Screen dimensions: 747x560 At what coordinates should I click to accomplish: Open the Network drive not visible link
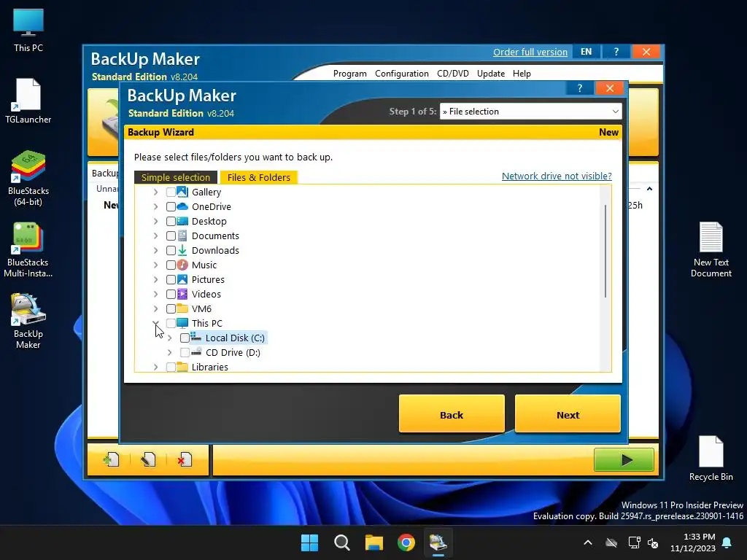click(557, 176)
